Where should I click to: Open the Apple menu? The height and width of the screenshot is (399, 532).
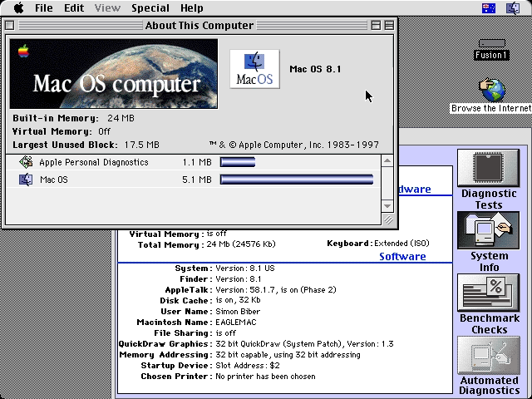coord(18,7)
